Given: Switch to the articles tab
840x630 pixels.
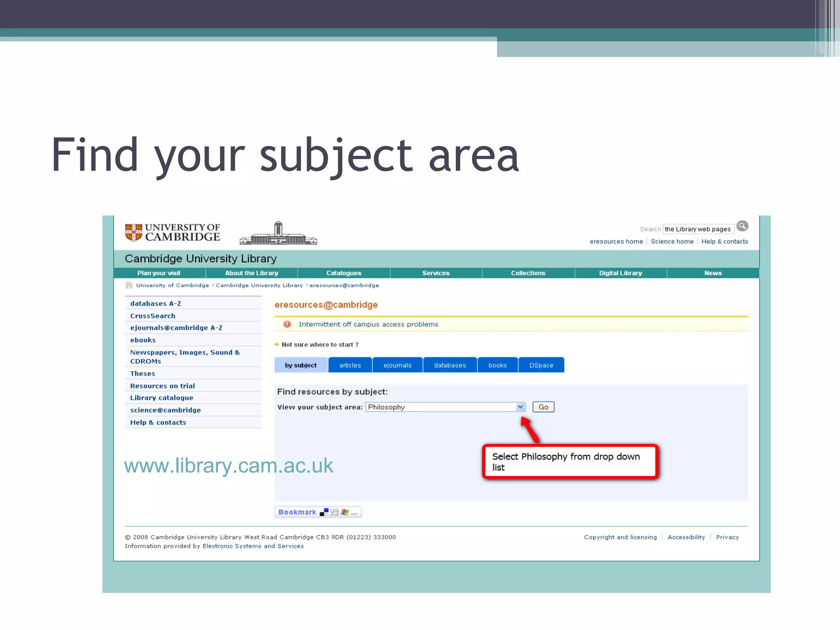Looking at the screenshot, I should point(350,365).
